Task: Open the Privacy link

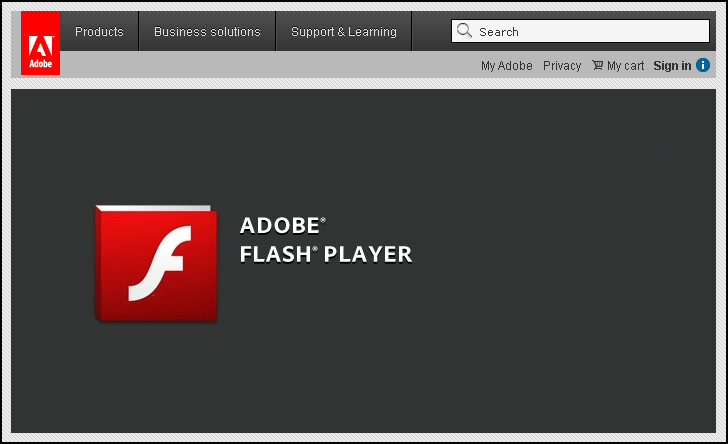Action: pyautogui.click(x=562, y=66)
